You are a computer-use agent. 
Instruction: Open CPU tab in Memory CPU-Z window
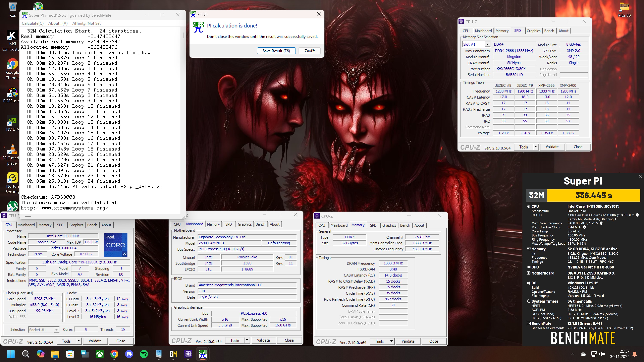(x=322, y=225)
